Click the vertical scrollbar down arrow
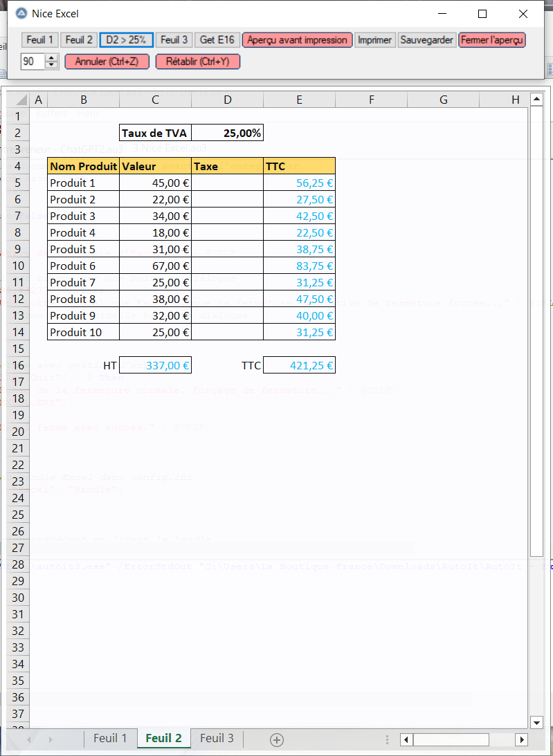Viewport: 553px width, 756px height. point(536,722)
